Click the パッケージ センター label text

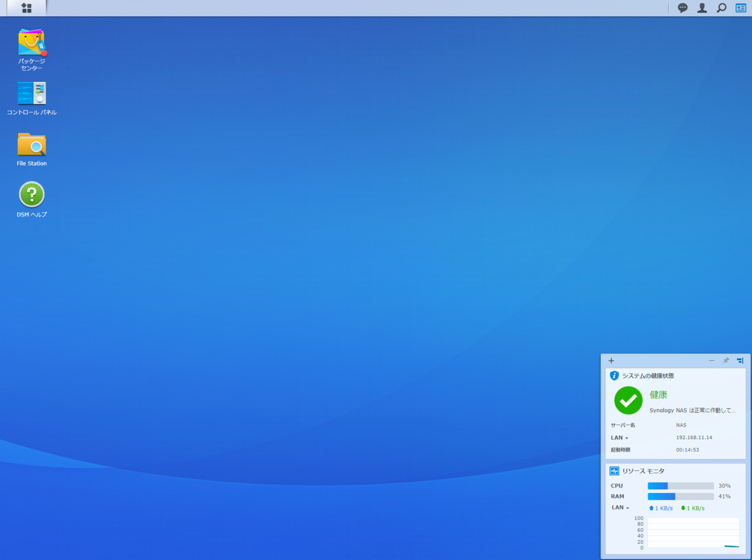32,65
